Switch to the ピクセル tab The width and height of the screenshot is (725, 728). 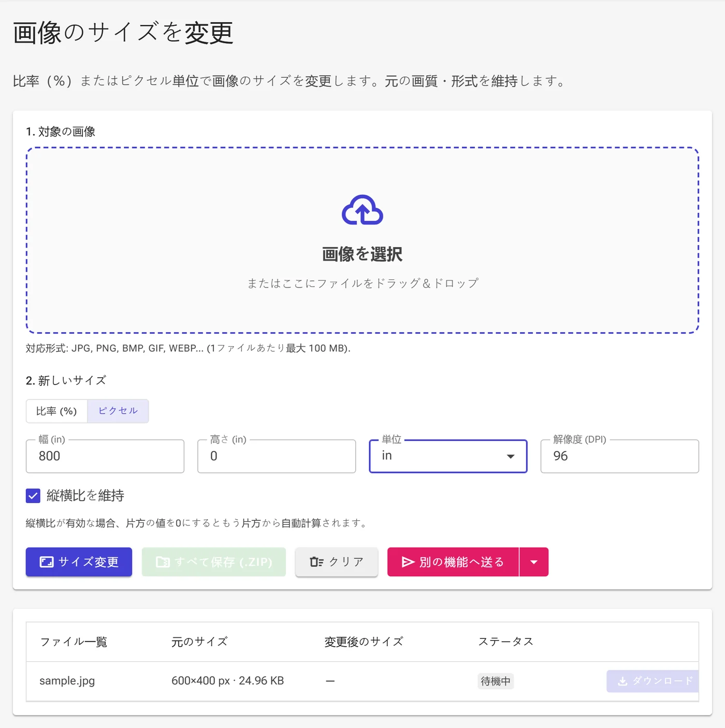tap(118, 411)
